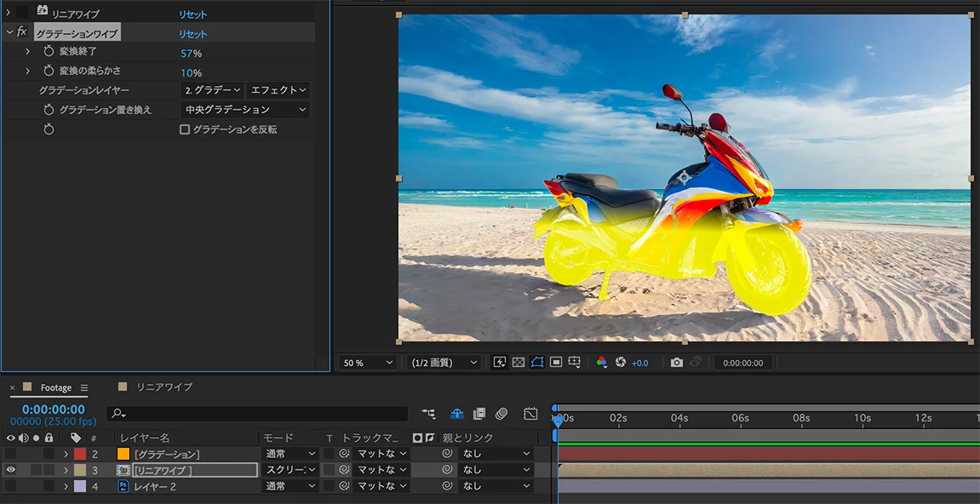Toggle mask and shape path visibility icon

pyautogui.click(x=536, y=363)
